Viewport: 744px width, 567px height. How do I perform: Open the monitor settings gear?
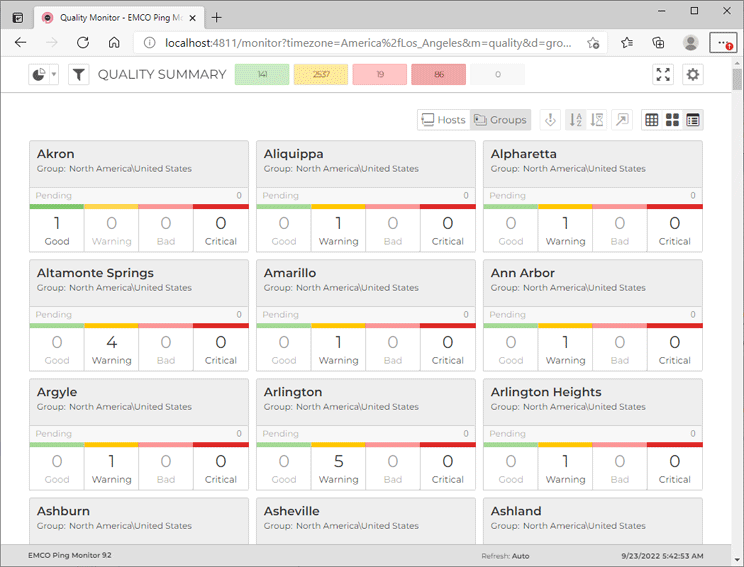pos(692,75)
